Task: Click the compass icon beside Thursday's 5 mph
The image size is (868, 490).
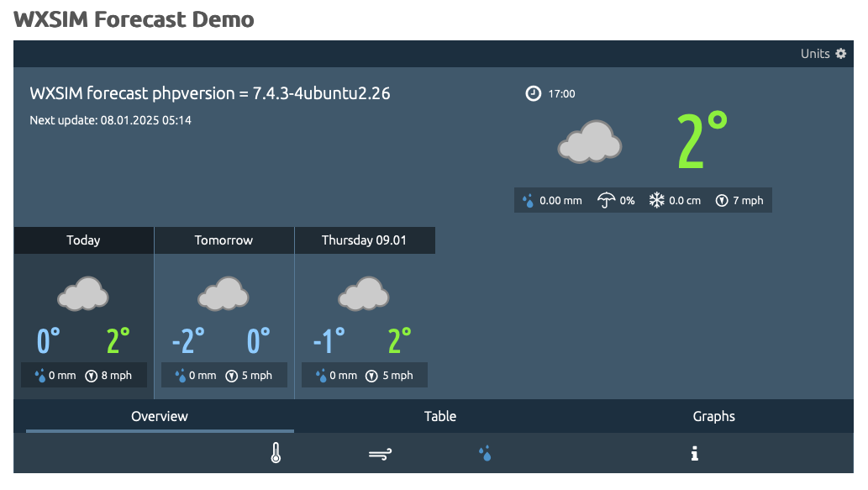Action: click(x=372, y=376)
